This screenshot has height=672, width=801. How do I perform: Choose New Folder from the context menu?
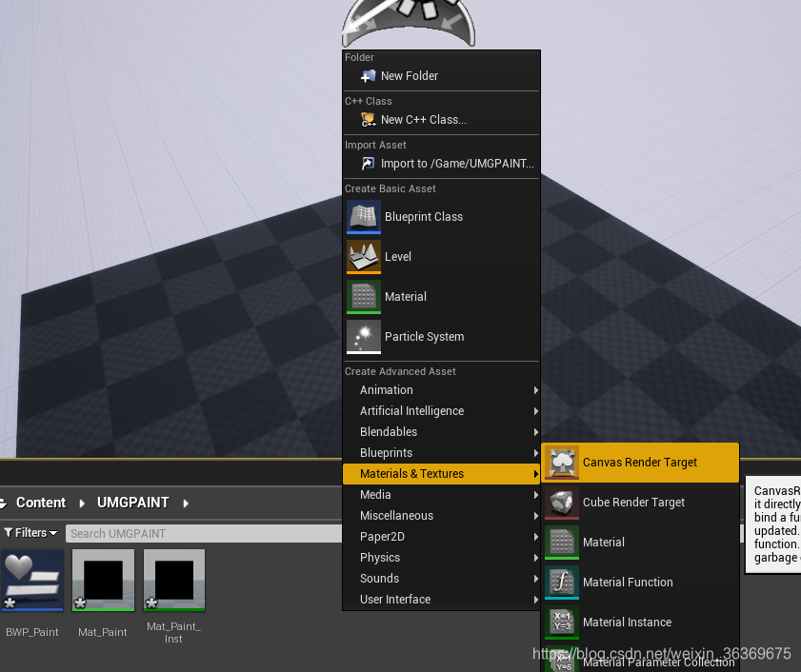coord(441,76)
